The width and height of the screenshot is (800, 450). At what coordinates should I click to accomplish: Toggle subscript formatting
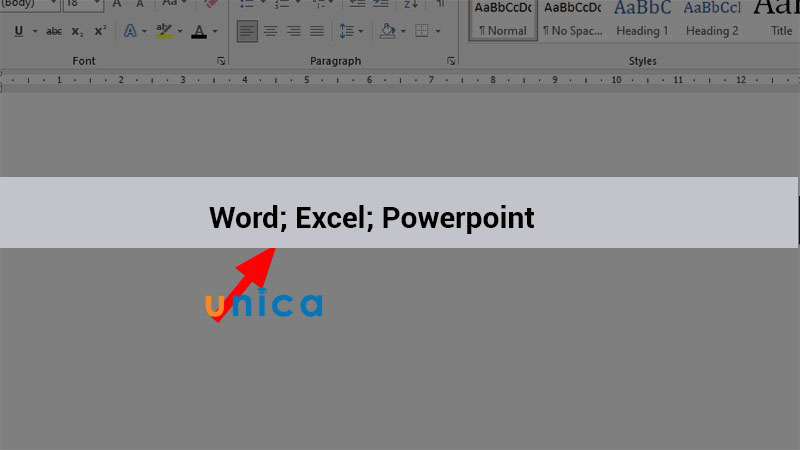tap(77, 31)
